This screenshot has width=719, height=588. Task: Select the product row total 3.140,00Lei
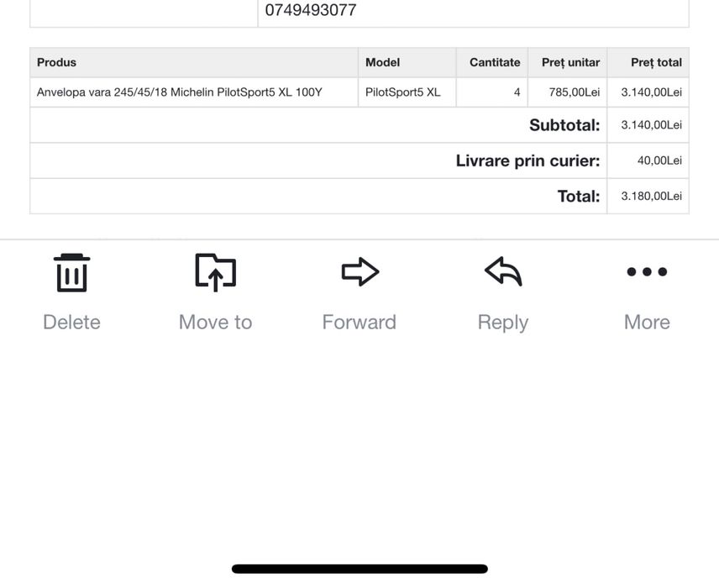tap(652, 92)
